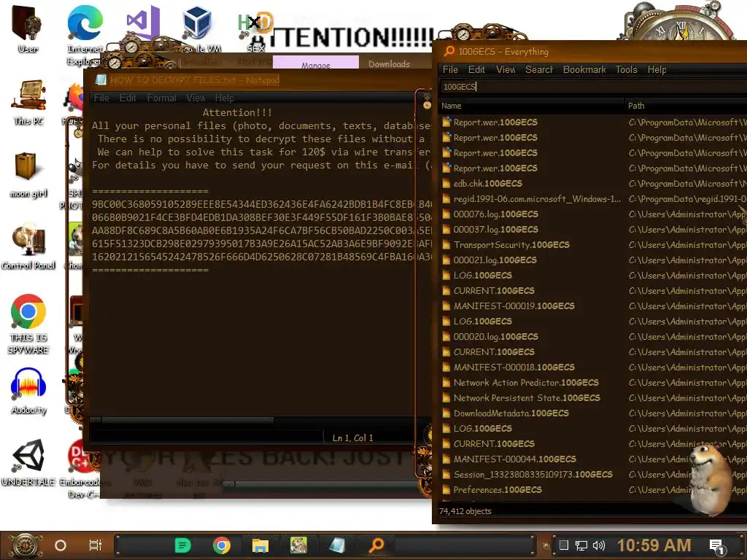Open the Search menu in Everything
Image resolution: width=747 pixels, height=560 pixels.
tap(539, 69)
